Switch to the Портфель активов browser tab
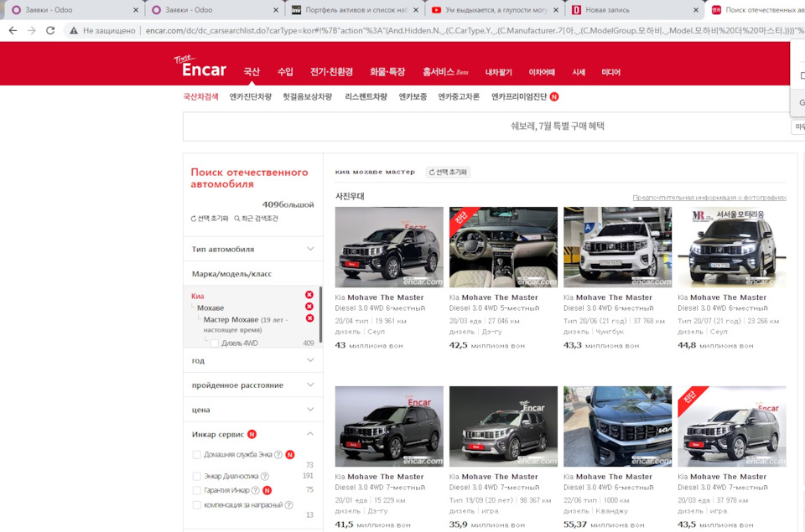Image resolution: width=805 pixels, height=532 pixels. click(354, 10)
